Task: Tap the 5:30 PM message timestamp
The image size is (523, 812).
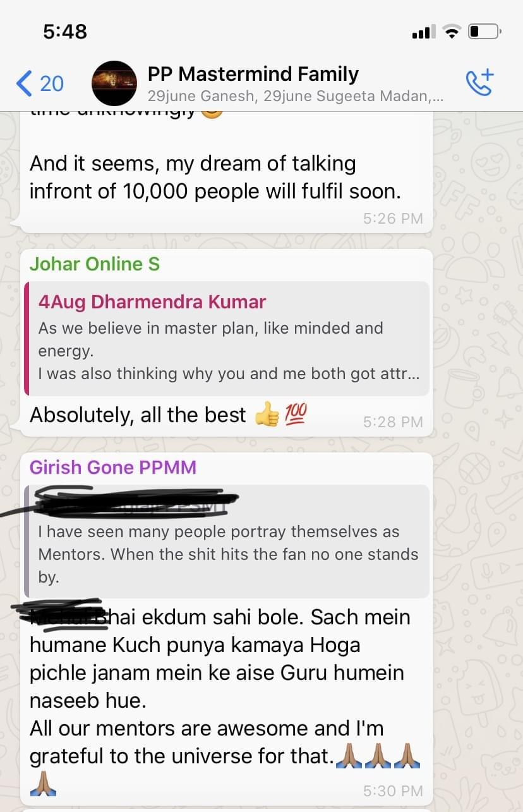Action: [x=393, y=791]
